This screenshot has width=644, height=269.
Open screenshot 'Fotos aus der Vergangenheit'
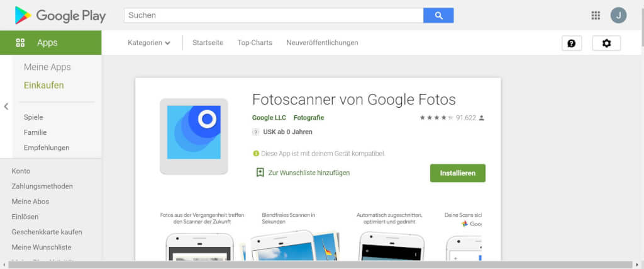pos(202,236)
